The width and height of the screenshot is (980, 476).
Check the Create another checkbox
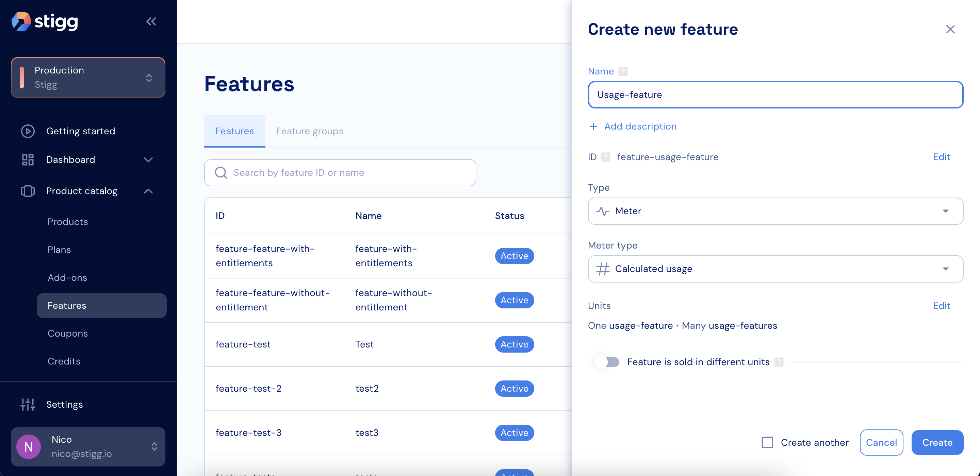767,443
